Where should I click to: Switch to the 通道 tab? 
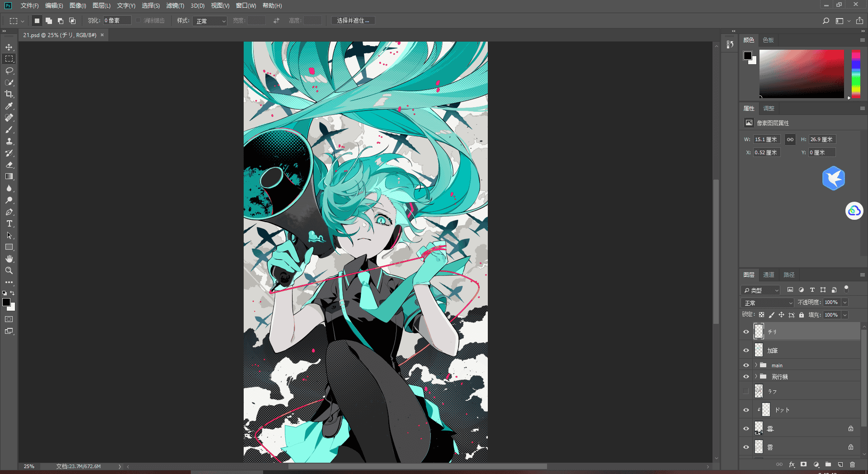click(769, 275)
